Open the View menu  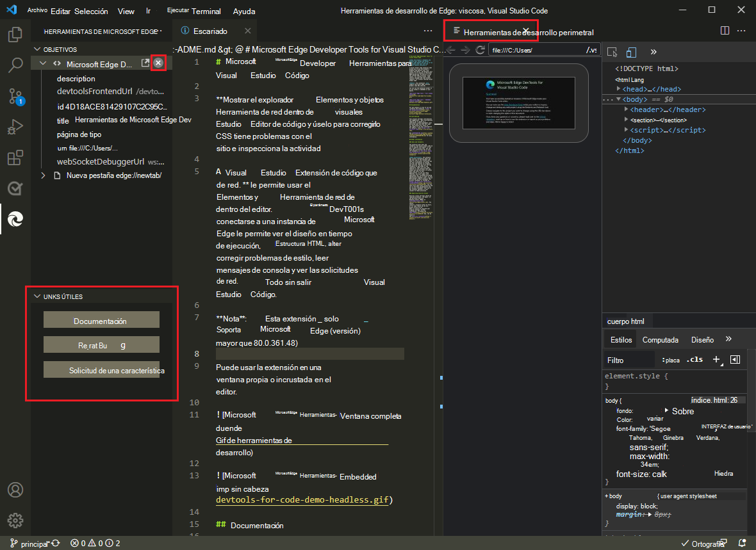point(126,11)
